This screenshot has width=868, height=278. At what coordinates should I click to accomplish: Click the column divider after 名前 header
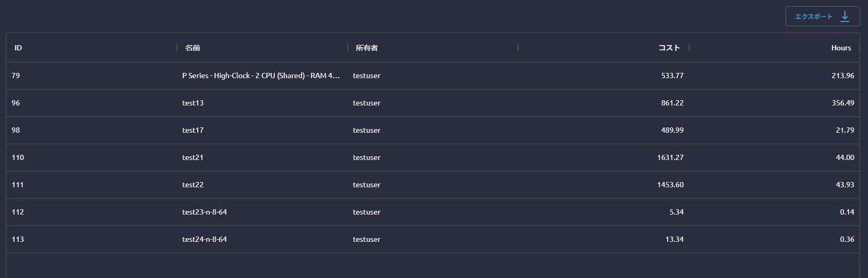348,48
